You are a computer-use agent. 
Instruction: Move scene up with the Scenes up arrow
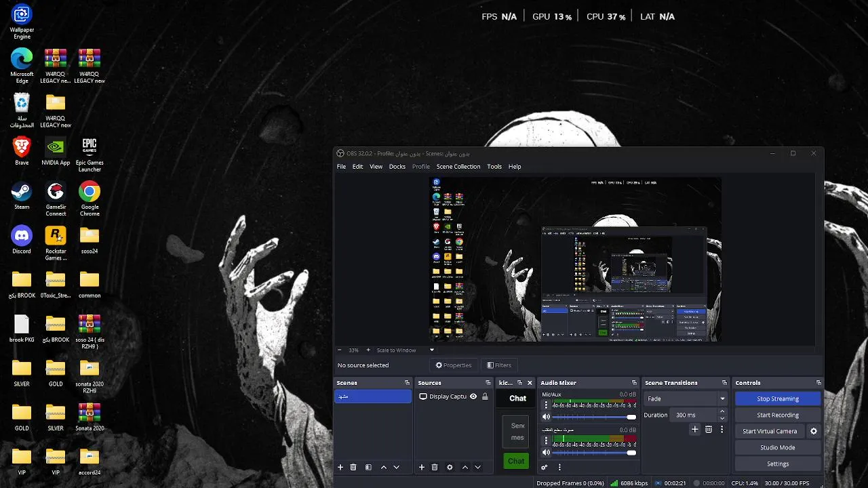(x=384, y=467)
